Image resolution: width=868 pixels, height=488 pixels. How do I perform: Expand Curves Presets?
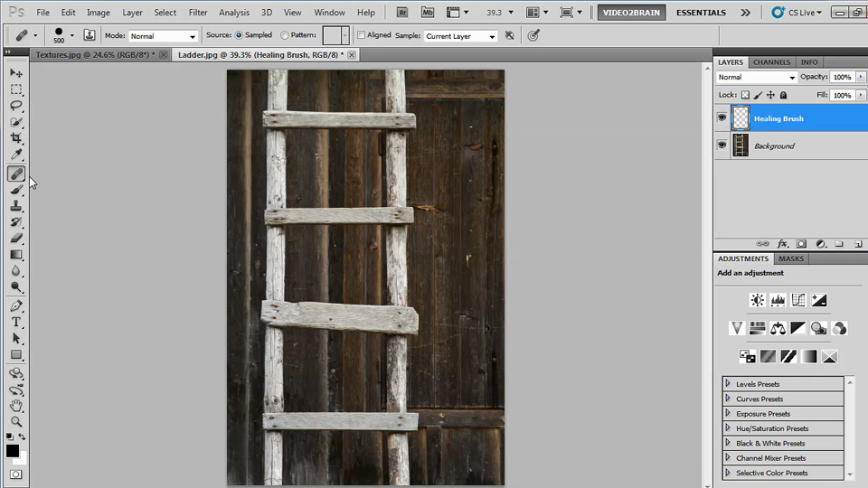[x=727, y=399]
